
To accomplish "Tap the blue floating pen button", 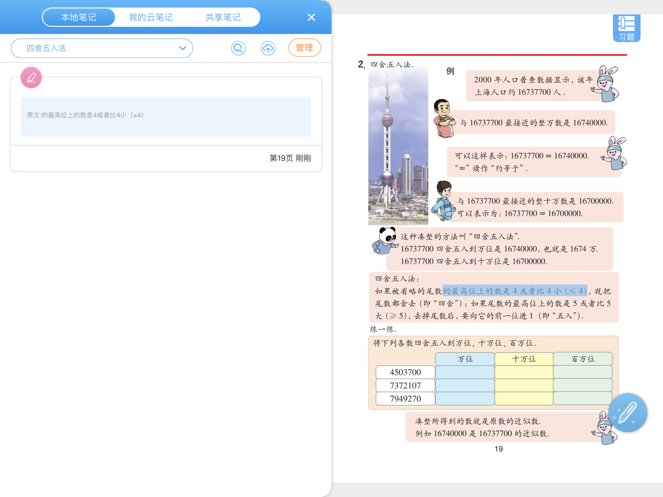I will 626,412.
